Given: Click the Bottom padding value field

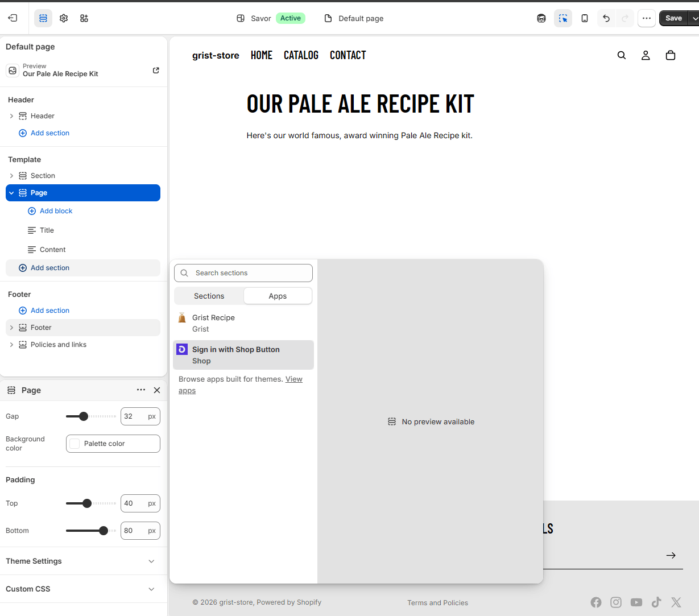Looking at the screenshot, I should coord(140,531).
